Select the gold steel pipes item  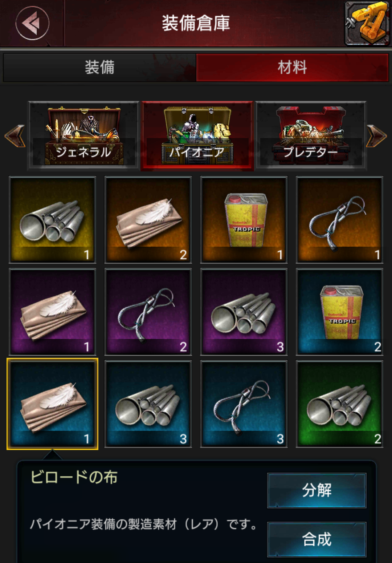53,220
